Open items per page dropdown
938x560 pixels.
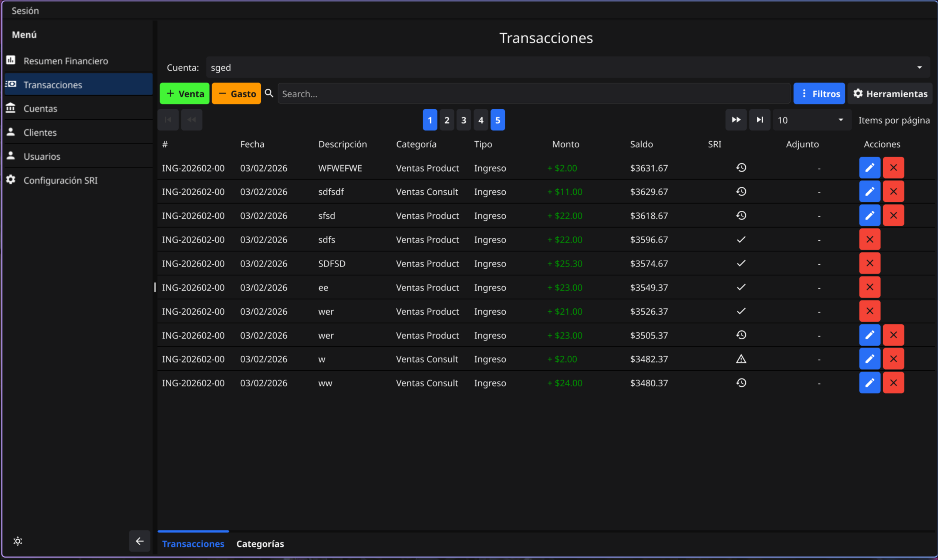(812, 120)
